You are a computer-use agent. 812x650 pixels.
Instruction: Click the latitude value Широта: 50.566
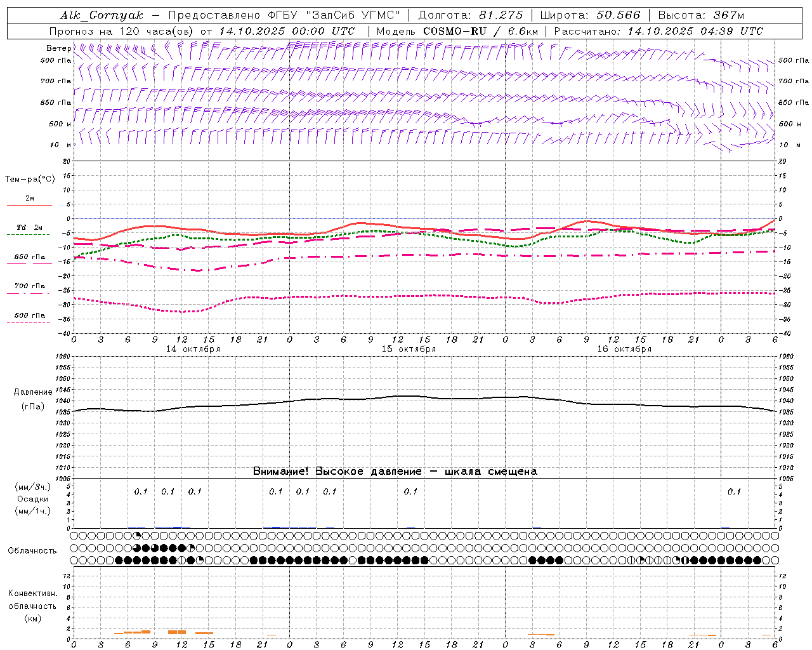coord(590,15)
